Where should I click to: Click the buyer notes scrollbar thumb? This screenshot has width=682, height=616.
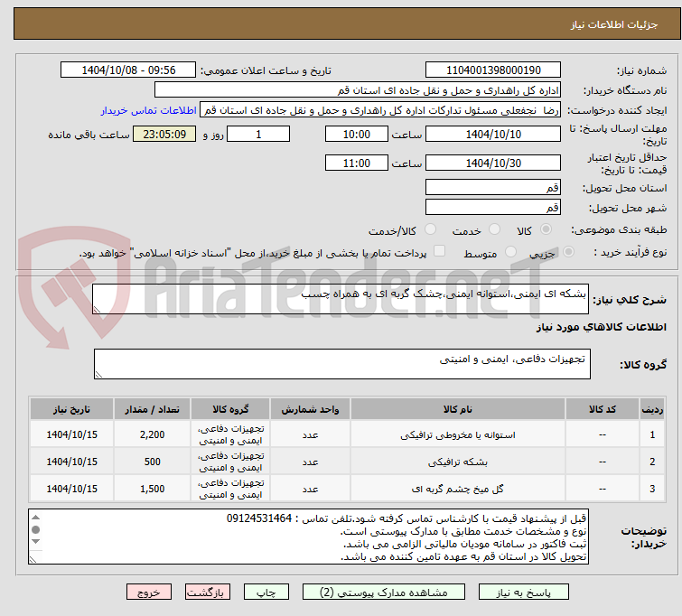click(35, 529)
